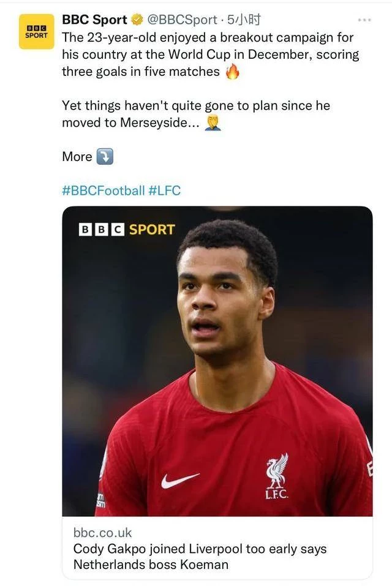
Task: Click the 'Yet things haven't quite gone' paragraph
Action: click(x=196, y=114)
